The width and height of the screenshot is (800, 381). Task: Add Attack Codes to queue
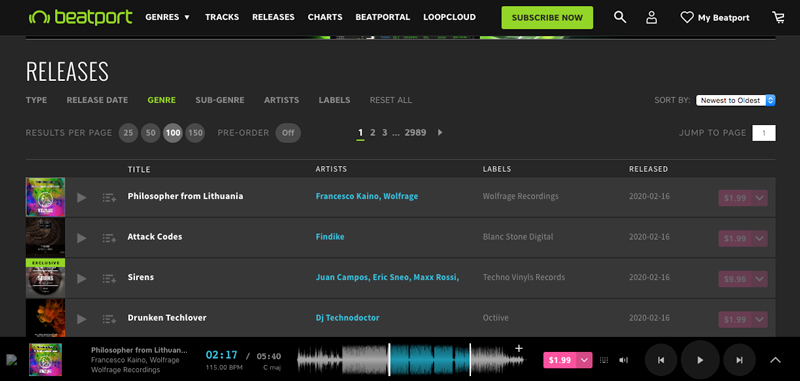pyautogui.click(x=109, y=238)
